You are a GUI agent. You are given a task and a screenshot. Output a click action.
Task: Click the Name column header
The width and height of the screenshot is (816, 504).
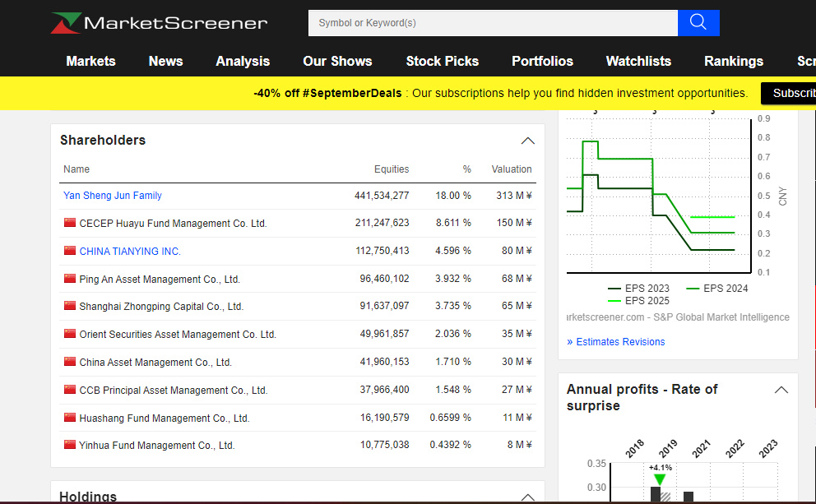click(76, 169)
